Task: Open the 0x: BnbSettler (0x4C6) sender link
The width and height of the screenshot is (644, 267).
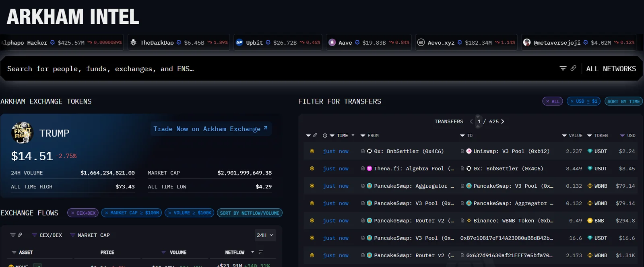Action: click(x=409, y=151)
